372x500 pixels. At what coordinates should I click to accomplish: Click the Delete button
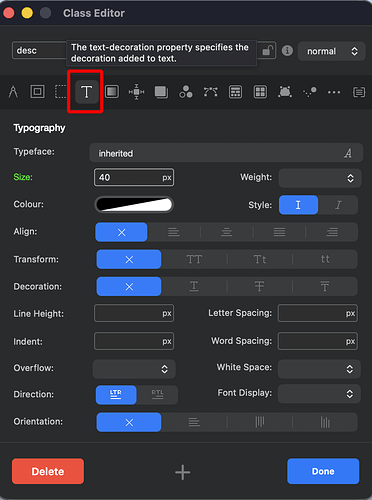click(x=48, y=471)
